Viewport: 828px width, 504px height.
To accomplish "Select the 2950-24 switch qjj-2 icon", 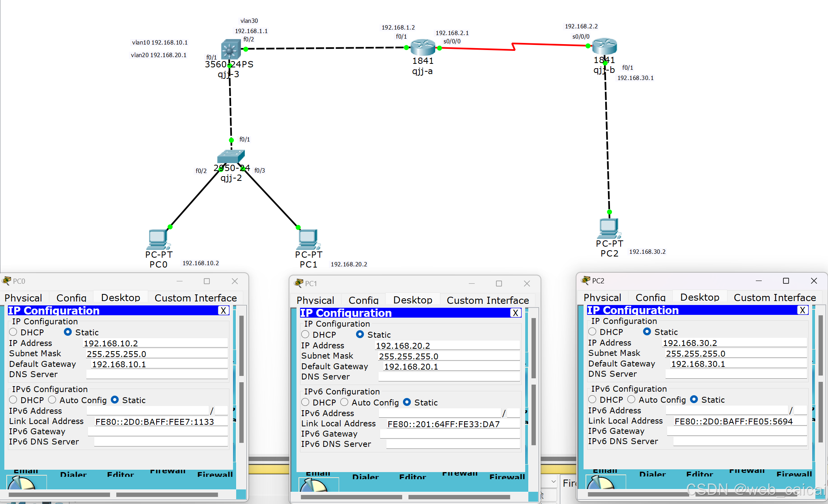I will tap(231, 156).
